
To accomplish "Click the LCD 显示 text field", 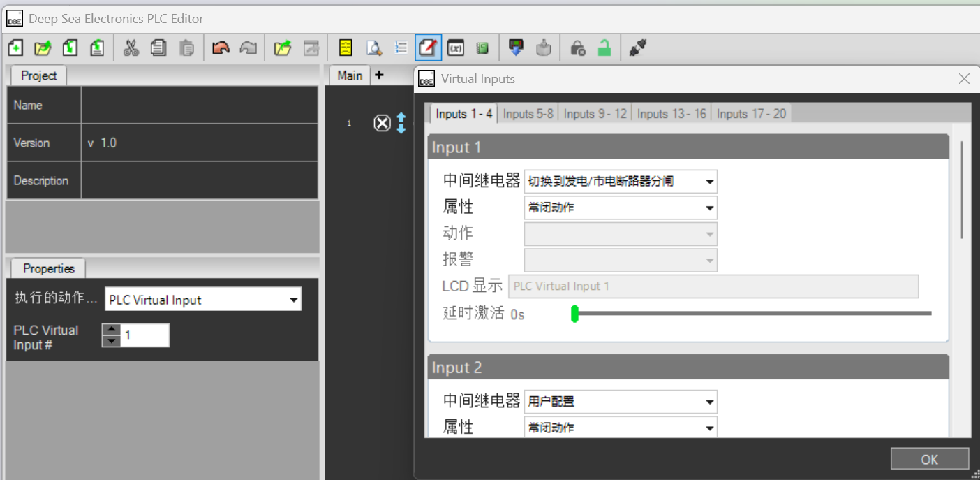I will [713, 286].
